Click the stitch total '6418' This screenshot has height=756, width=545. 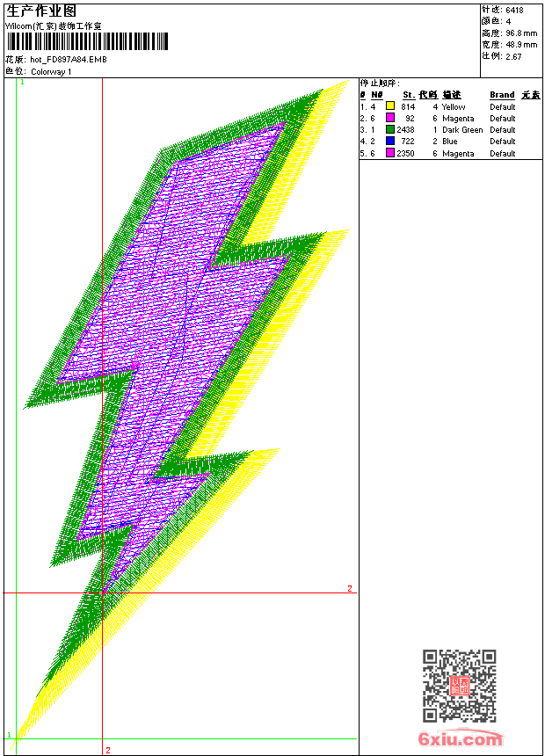click(514, 10)
